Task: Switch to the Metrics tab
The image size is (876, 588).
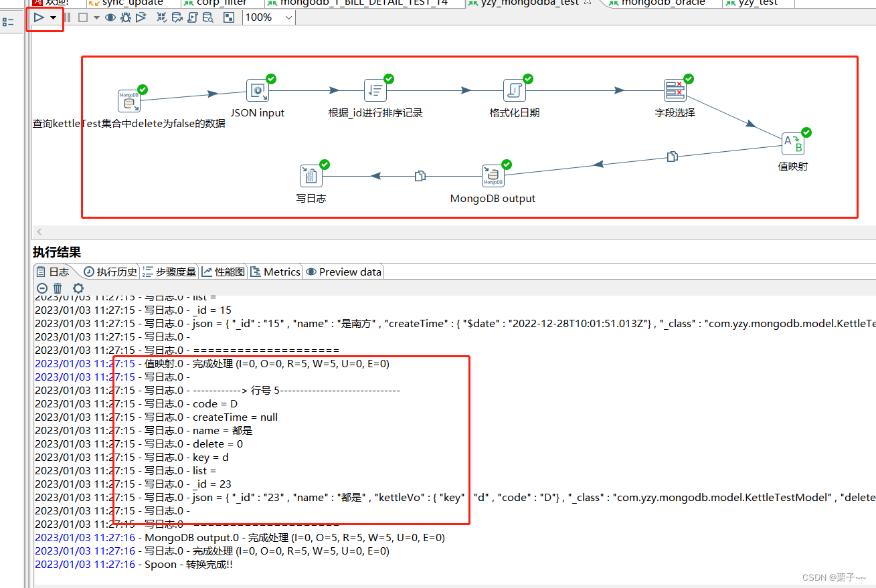Action: click(x=276, y=272)
